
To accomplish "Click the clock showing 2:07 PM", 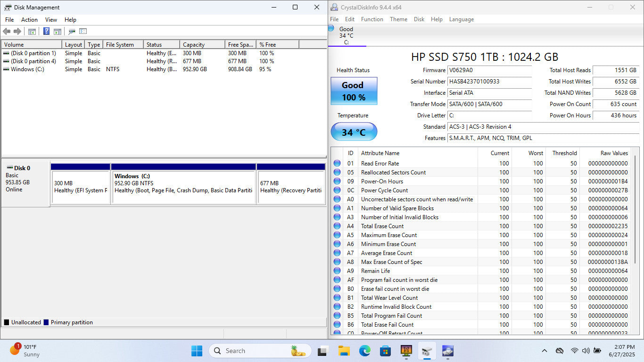I will tap(624, 347).
